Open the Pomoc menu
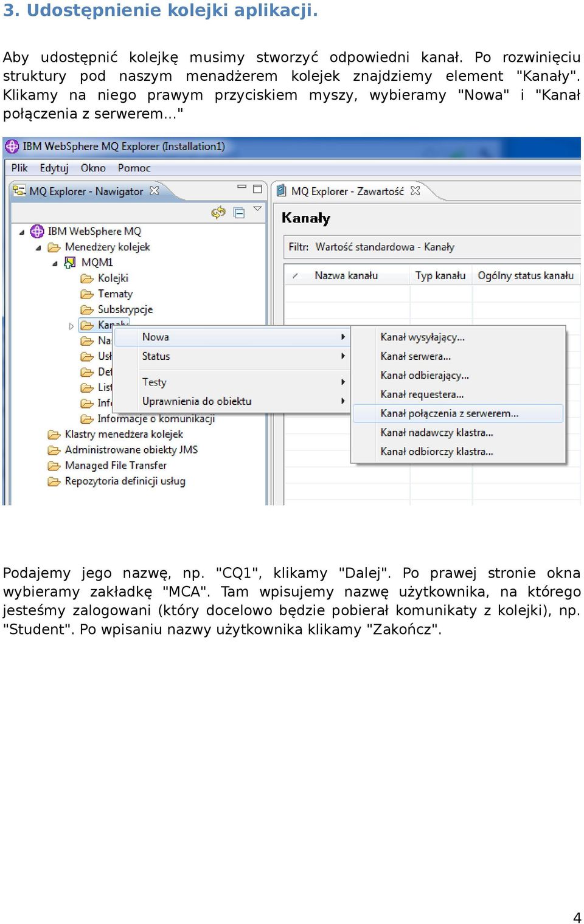The width and height of the screenshot is (584, 924). pyautogui.click(x=134, y=168)
